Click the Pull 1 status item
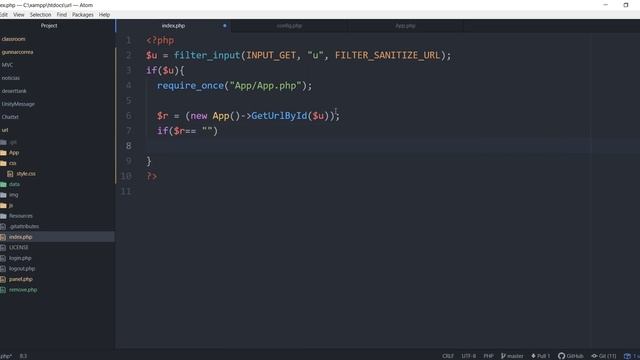Viewport: 640px width, 360px height. pos(540,356)
